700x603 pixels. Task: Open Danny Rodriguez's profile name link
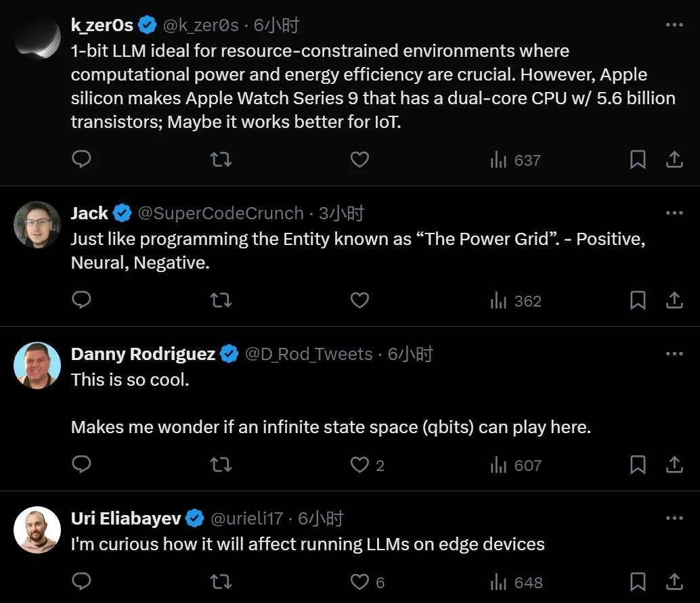click(x=143, y=354)
